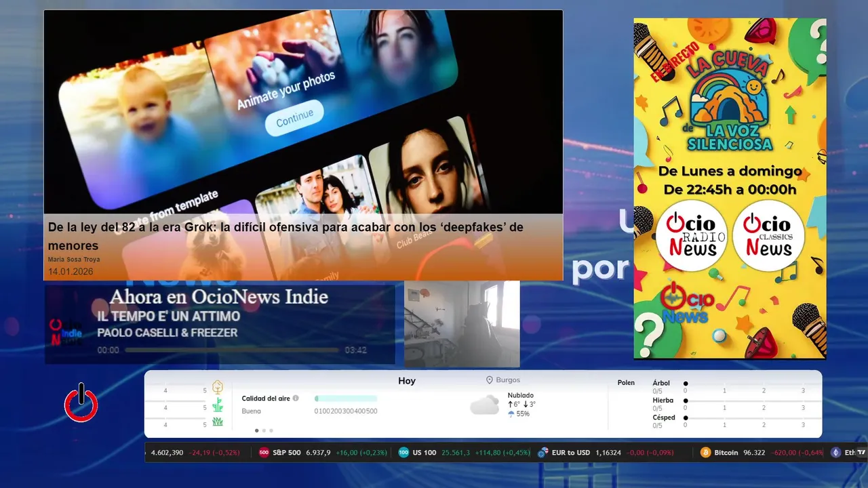Click the US 100 ticker badge
The height and width of the screenshot is (488, 868).
[x=403, y=452]
